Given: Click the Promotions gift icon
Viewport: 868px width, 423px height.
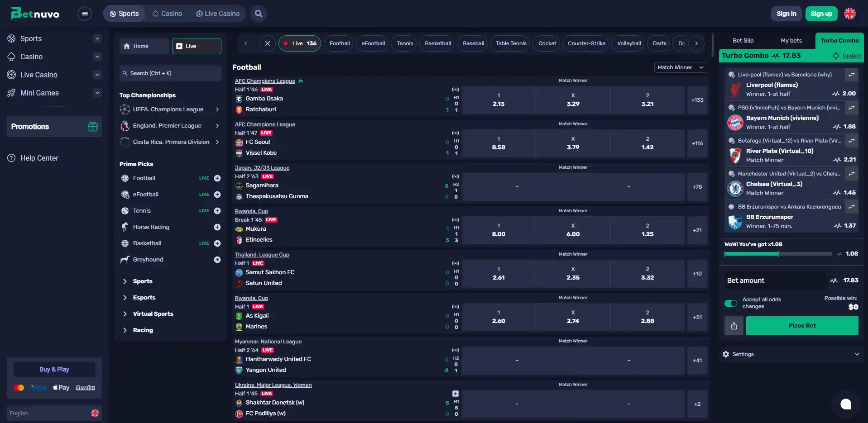Looking at the screenshot, I should [x=93, y=127].
